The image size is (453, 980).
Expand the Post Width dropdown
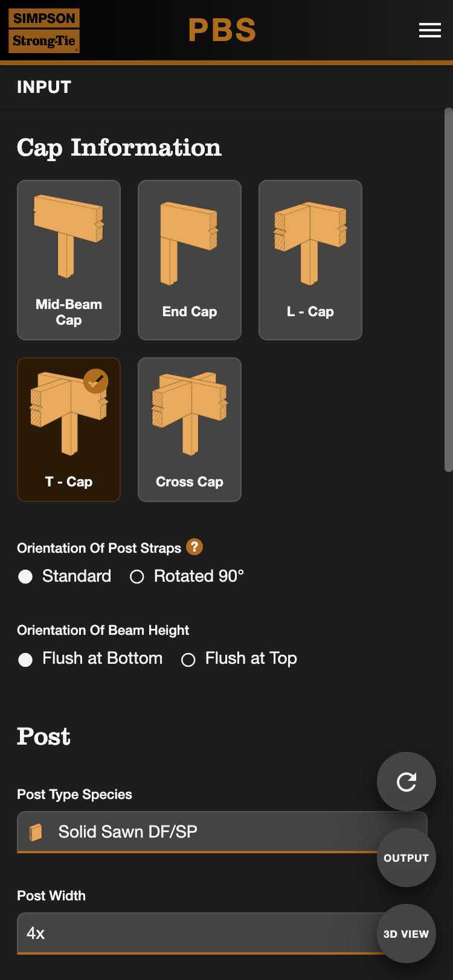click(x=193, y=933)
